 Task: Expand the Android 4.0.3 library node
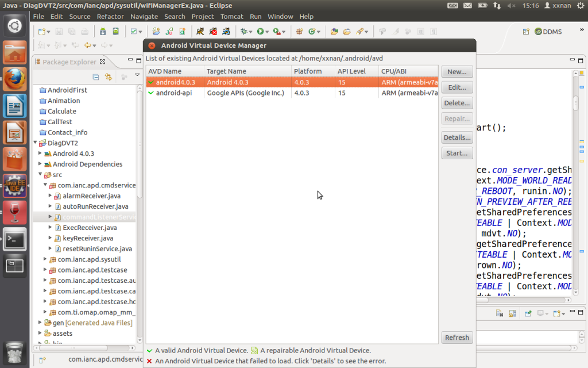pos(40,153)
